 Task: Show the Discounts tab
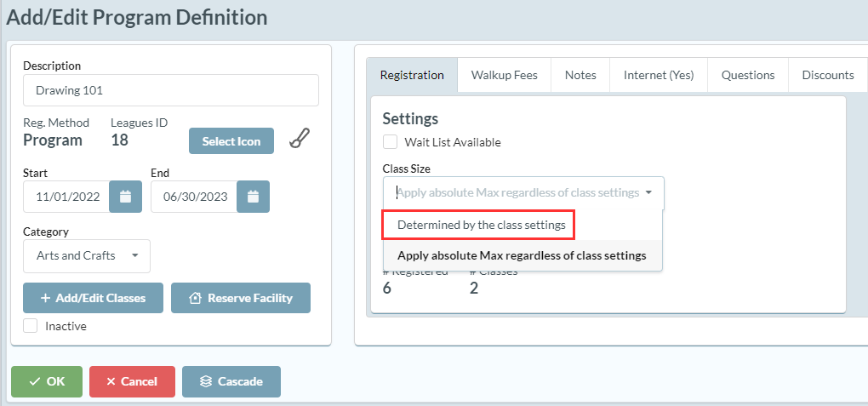click(x=827, y=75)
